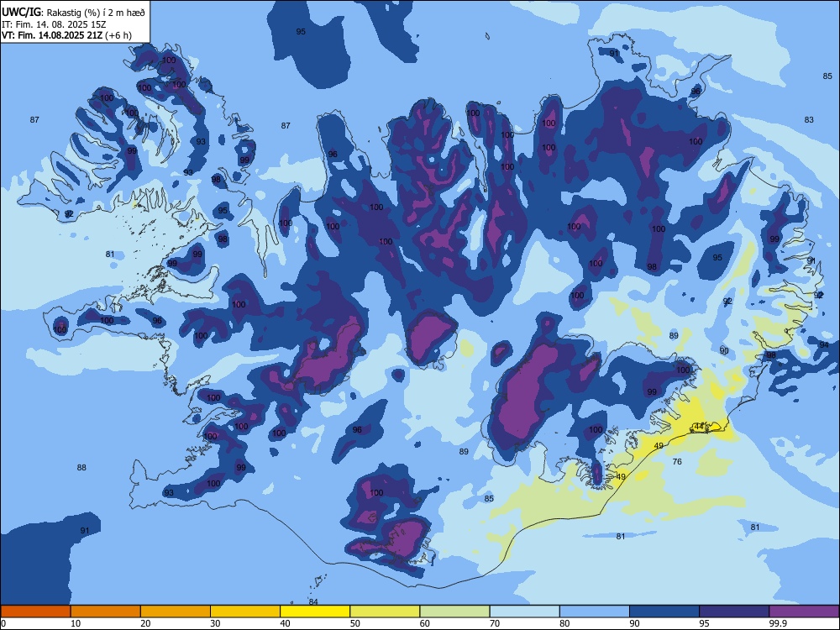Click the yellow-green 60–70 legend swatch
840x630 pixels.
[454, 612]
